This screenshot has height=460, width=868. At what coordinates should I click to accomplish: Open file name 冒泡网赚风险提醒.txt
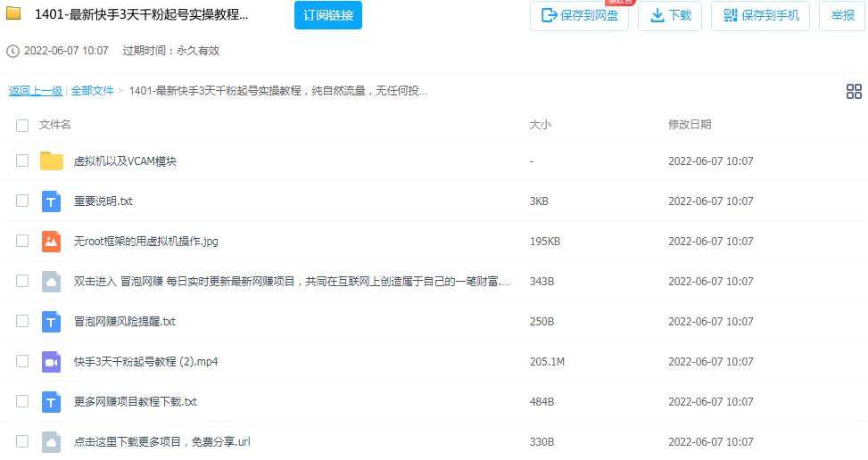click(125, 321)
